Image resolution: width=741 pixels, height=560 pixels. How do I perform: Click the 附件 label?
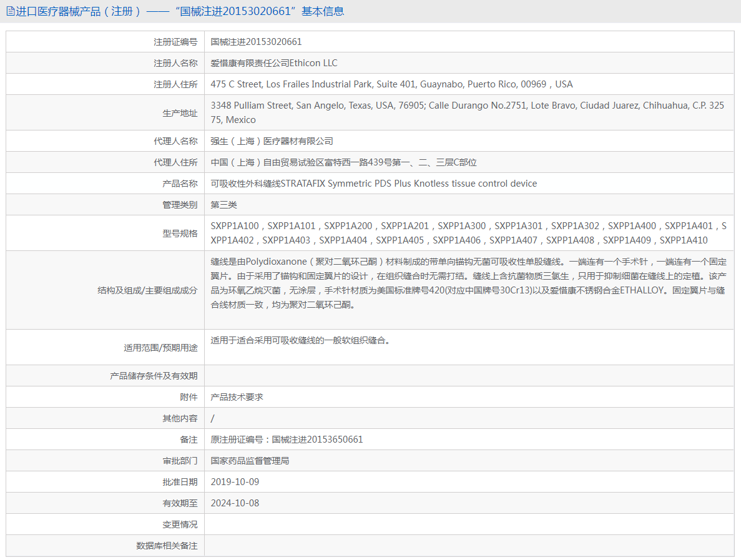point(189,398)
